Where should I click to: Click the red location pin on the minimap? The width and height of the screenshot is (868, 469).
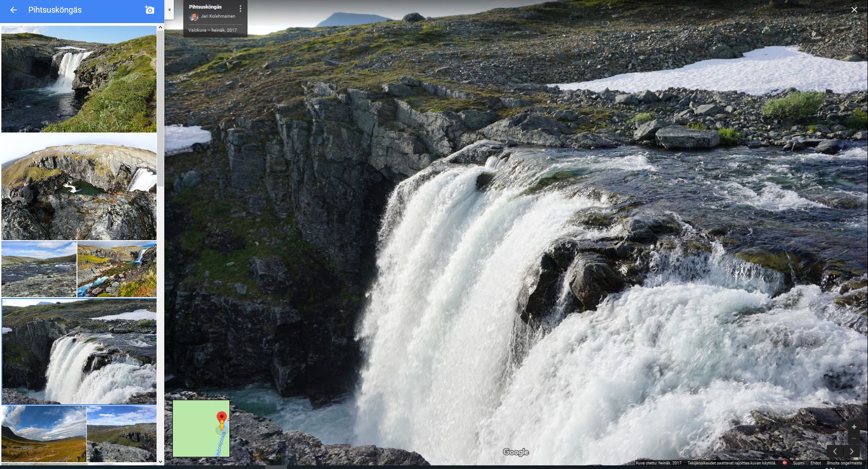[x=221, y=417]
